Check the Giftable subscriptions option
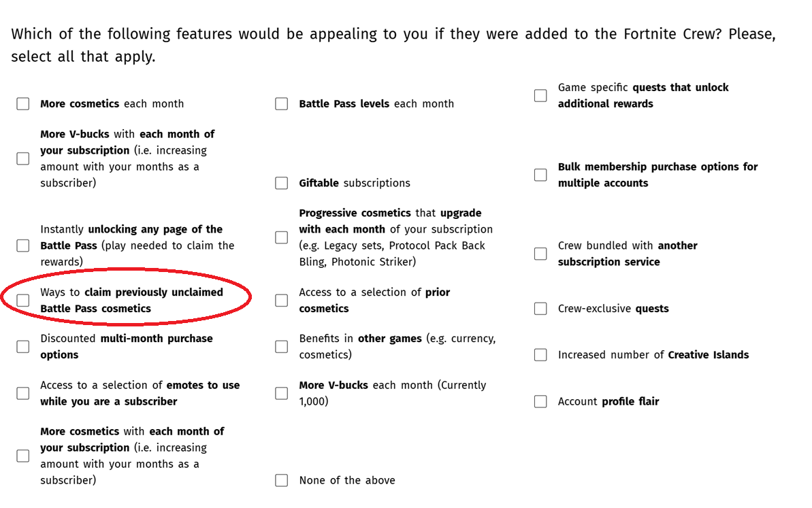The image size is (812, 508). (281, 183)
